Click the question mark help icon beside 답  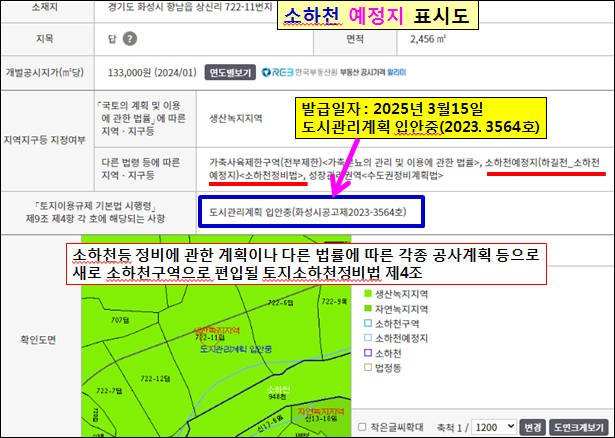click(130, 39)
